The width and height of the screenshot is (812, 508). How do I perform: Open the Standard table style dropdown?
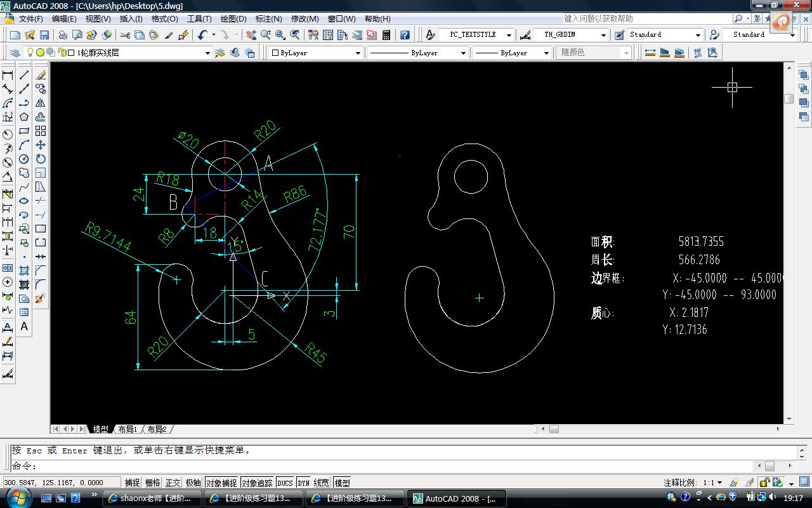point(665,35)
